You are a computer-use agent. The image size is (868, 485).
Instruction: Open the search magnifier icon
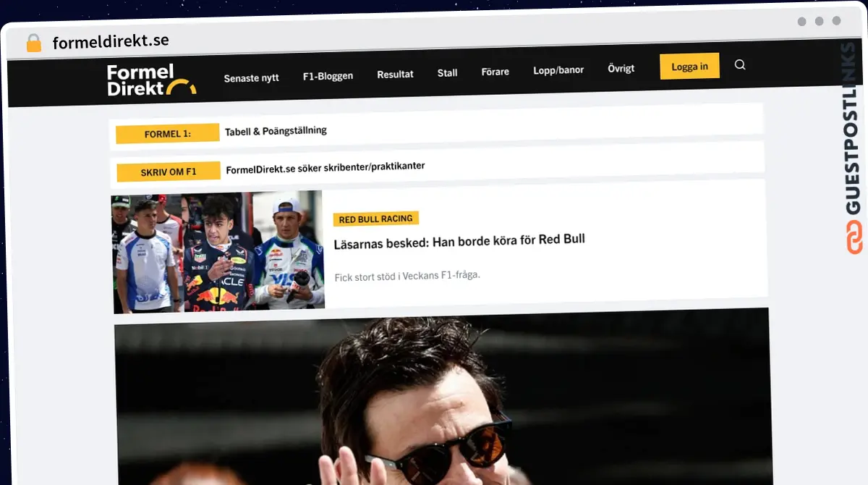[x=739, y=65]
